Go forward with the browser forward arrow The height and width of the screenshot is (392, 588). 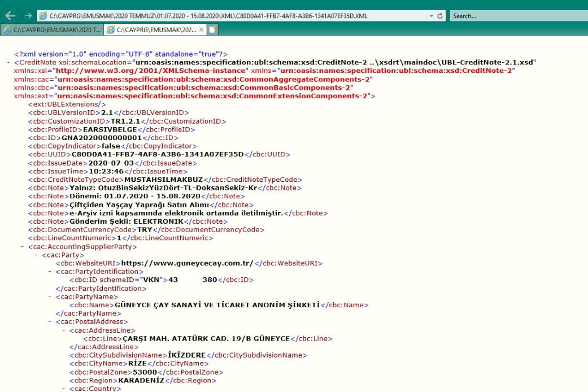coord(28,16)
